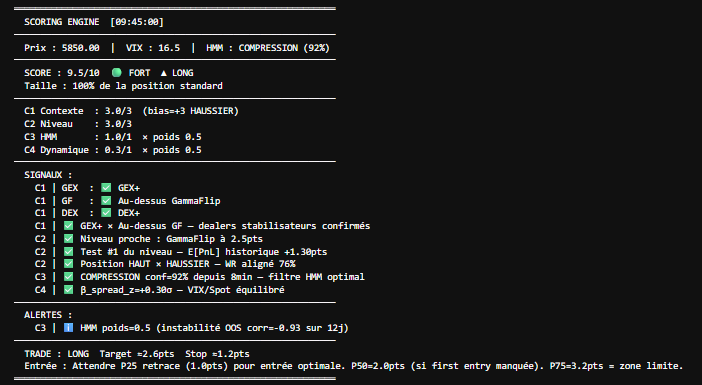Click the SCORE : 9.5/10 text
702x385 pixels.
click(62, 73)
